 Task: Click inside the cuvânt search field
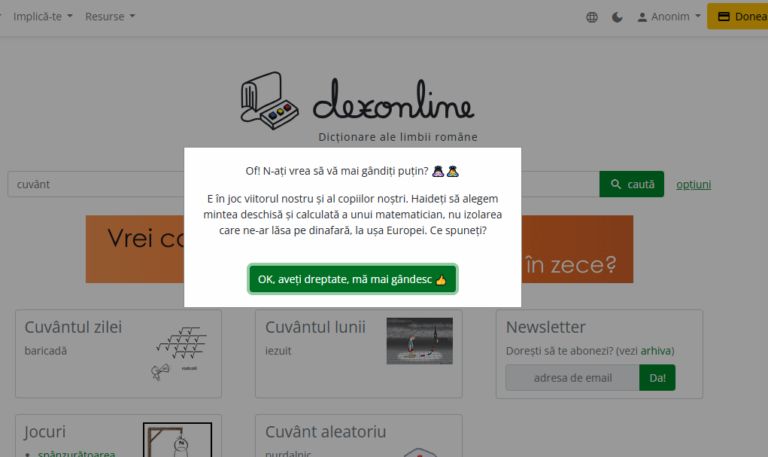point(96,184)
